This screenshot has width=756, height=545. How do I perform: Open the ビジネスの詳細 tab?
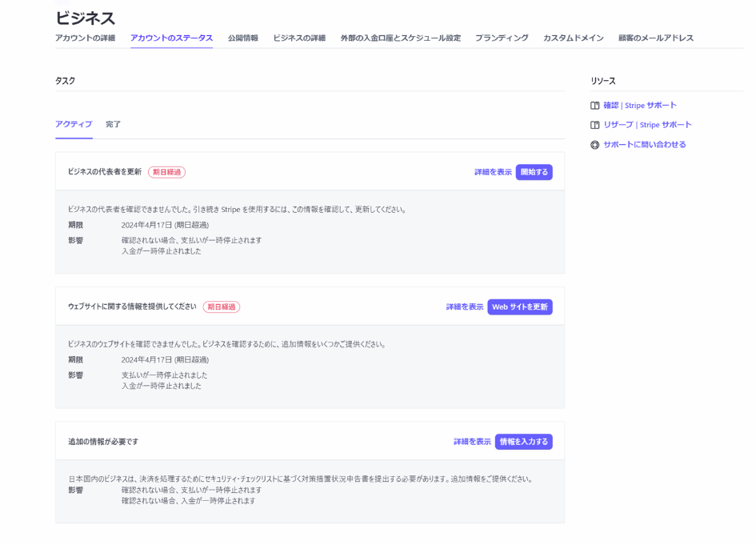[299, 38]
